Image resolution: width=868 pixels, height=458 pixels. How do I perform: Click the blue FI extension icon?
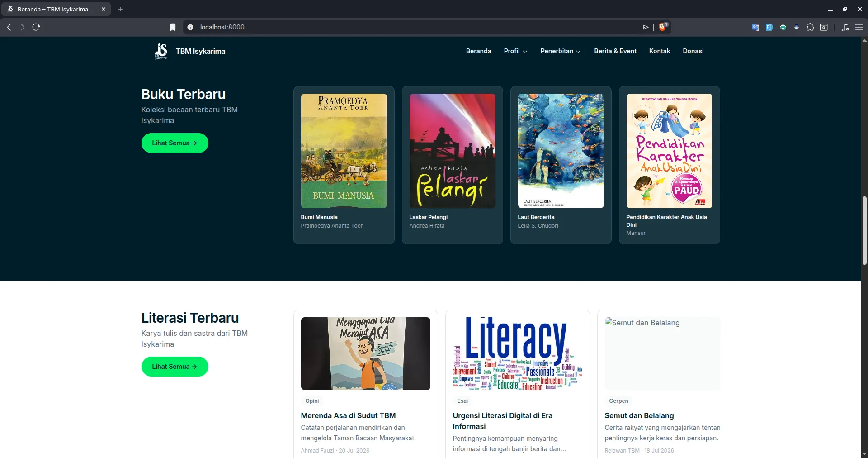[x=769, y=27]
